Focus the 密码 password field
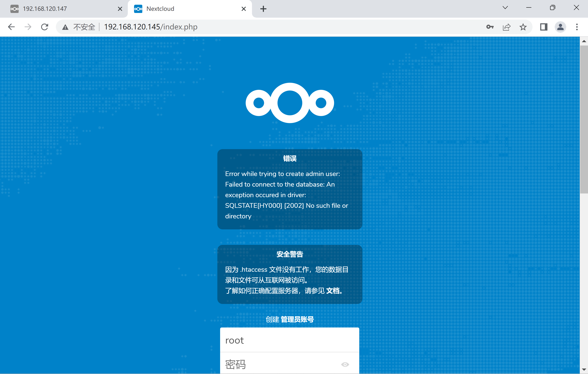The width and height of the screenshot is (588, 374). pyautogui.click(x=281, y=364)
